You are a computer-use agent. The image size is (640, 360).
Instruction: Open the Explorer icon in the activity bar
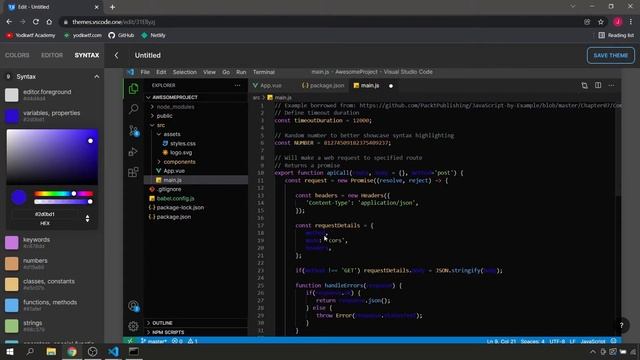[x=133, y=89]
